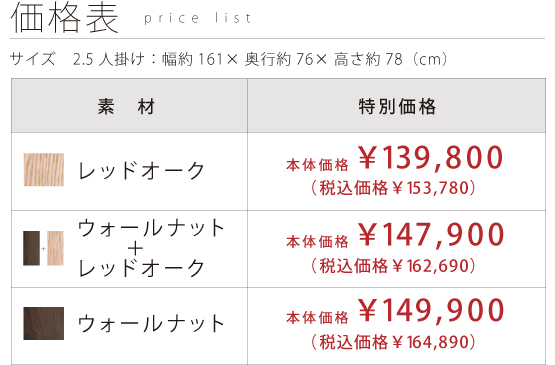Click the 価格表 heading
The width and height of the screenshot is (555, 365).
(64, 18)
